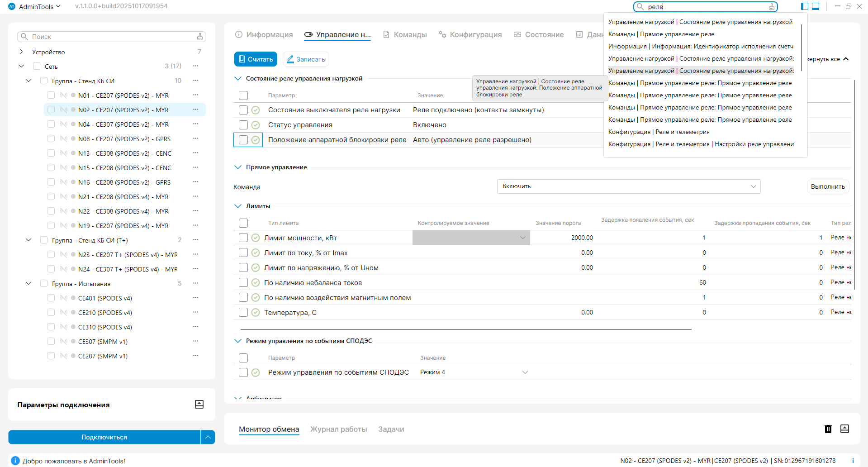This screenshot has height=467, width=868.
Task: Collapse the Лимиты section
Action: [238, 206]
